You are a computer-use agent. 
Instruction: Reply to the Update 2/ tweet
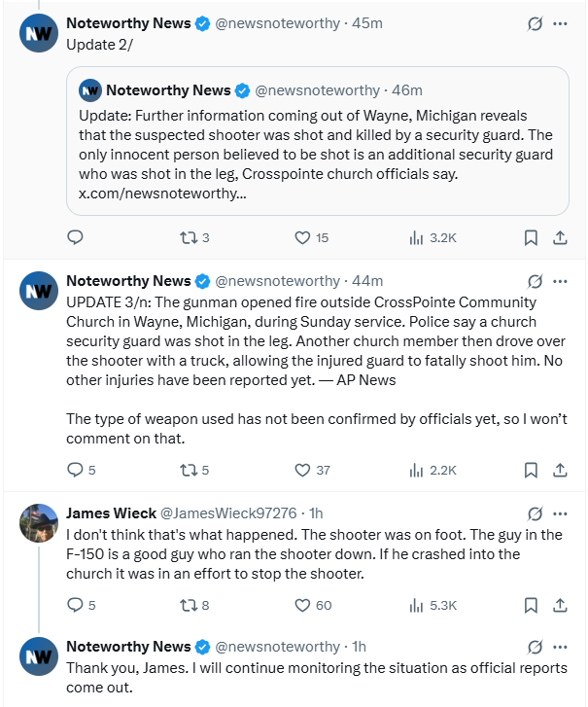75,237
